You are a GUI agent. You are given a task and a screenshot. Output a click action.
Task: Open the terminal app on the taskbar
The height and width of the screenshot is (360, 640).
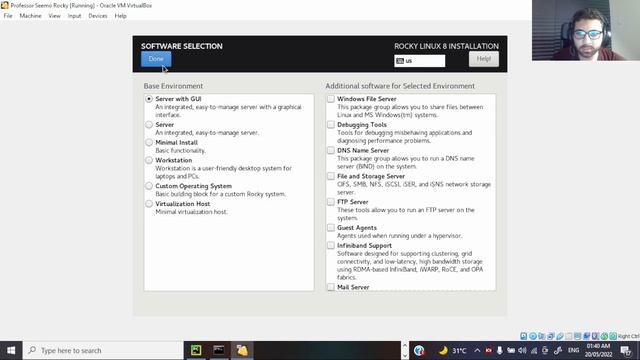pos(219,350)
